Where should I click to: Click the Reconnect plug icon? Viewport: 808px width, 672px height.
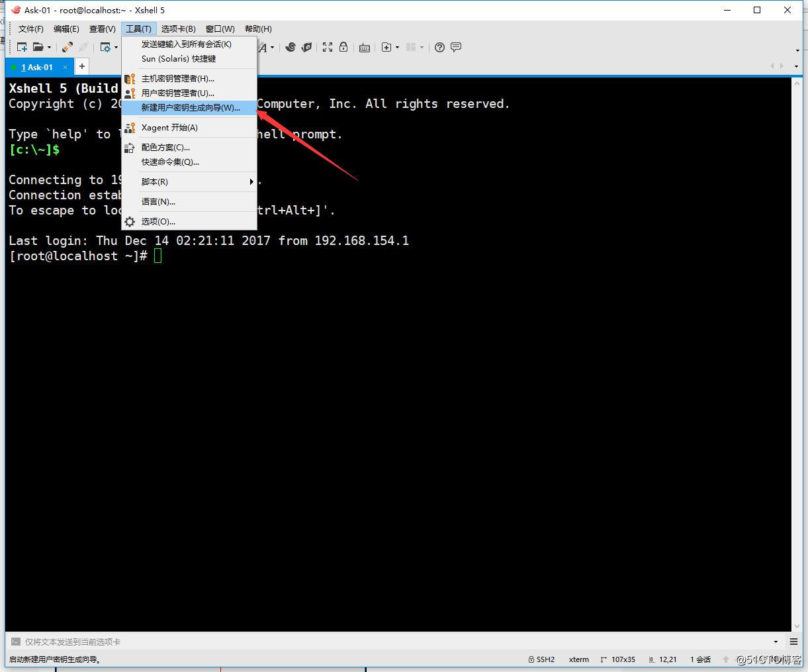(67, 47)
